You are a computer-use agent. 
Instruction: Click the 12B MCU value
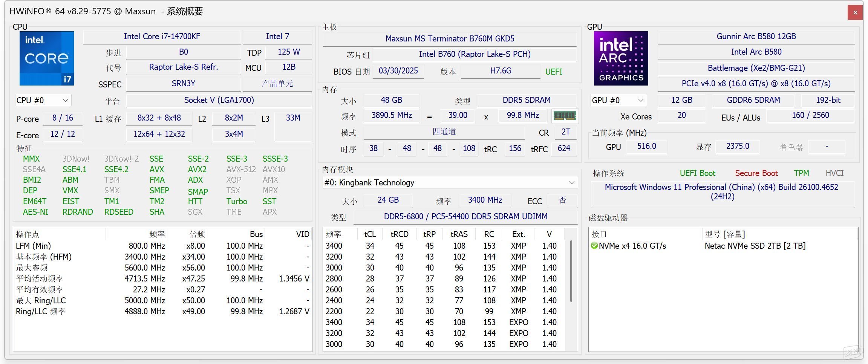click(289, 67)
